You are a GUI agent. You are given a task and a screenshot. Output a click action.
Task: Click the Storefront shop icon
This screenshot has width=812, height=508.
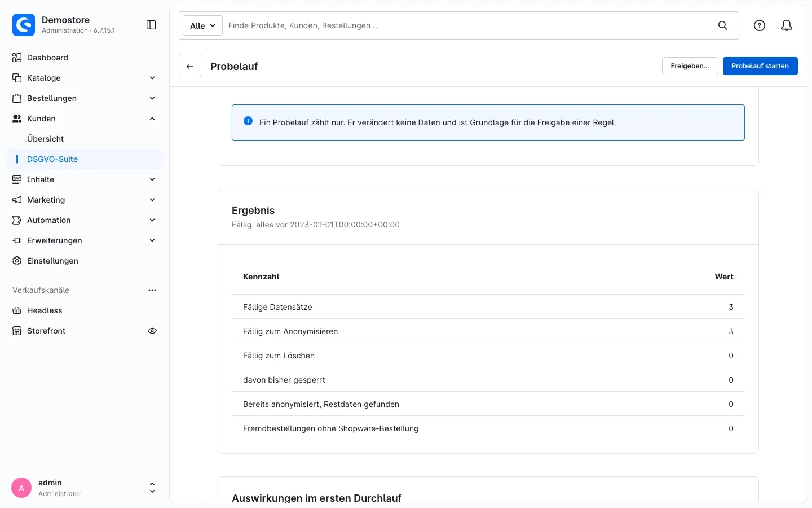point(17,331)
